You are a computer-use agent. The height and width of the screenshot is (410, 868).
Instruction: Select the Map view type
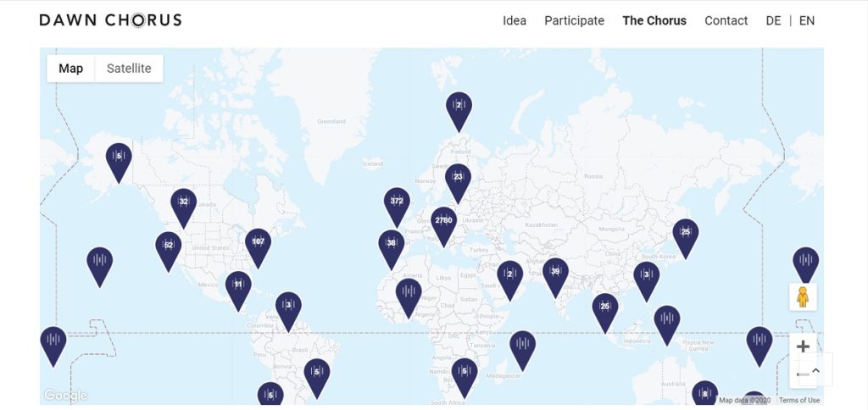point(71,69)
